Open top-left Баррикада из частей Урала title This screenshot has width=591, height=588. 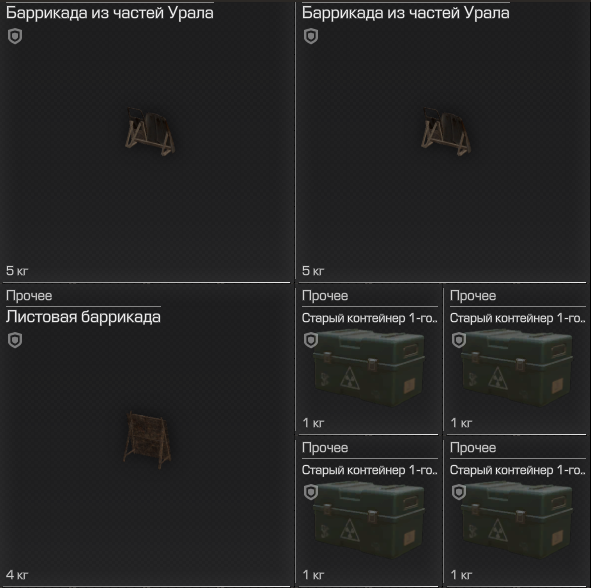click(x=110, y=13)
